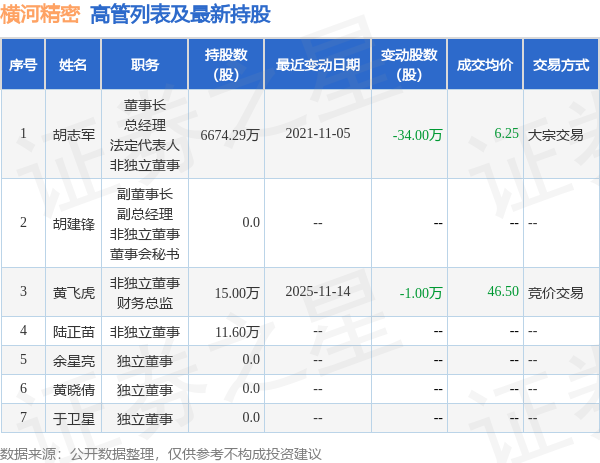Viewport: 600px width, 463px height.
Task: Click the 变动股数(股) column header
Action: [409, 65]
